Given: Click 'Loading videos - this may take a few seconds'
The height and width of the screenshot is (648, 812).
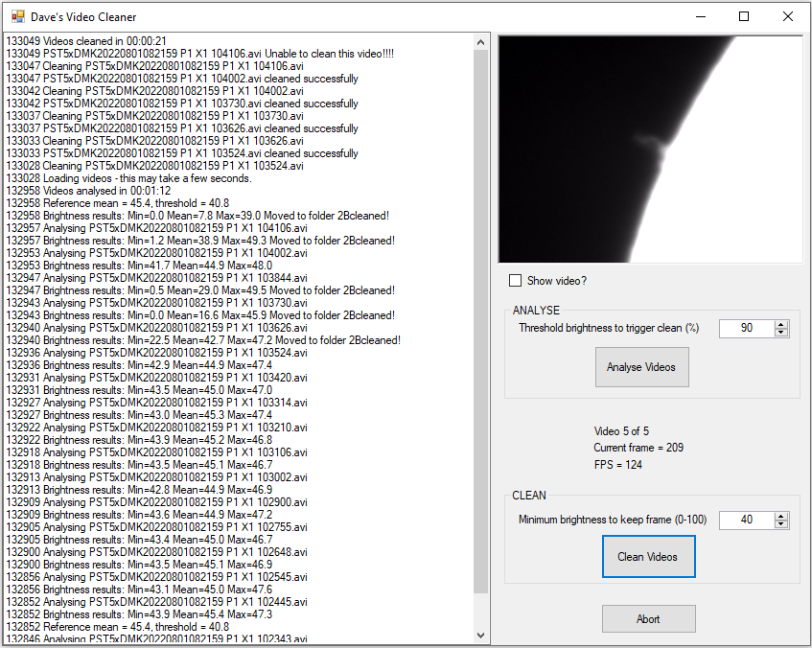Looking at the screenshot, I should 129,178.
